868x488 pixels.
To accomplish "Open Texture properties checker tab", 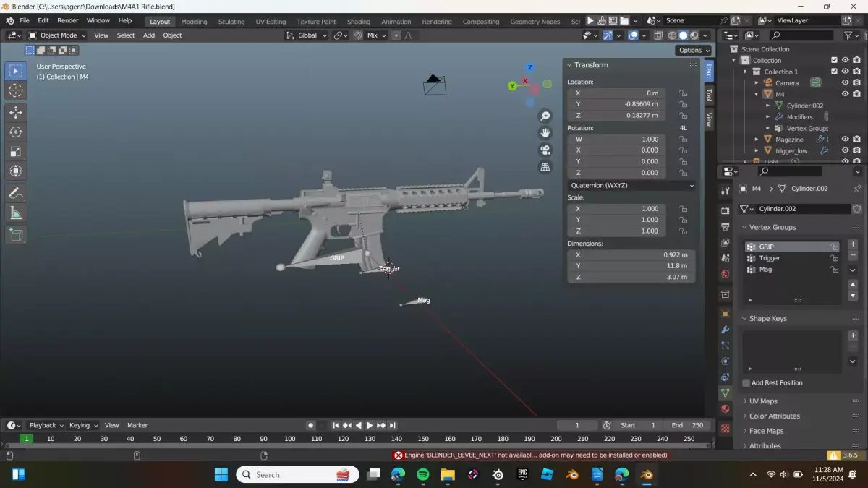I will pos(725,428).
